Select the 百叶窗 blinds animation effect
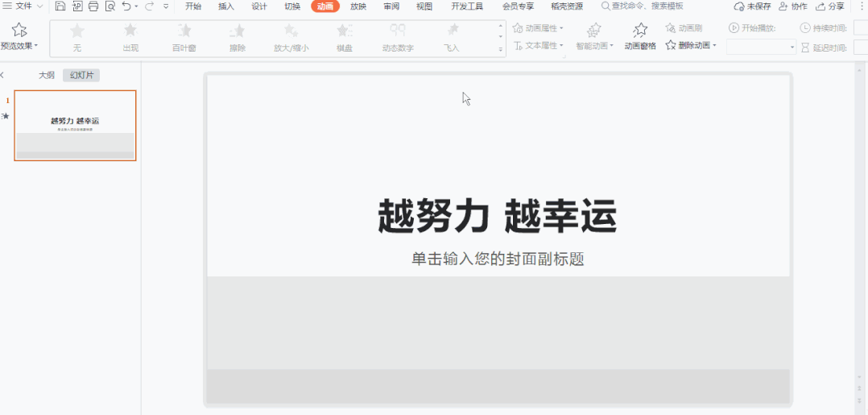This screenshot has height=415, width=868. click(x=184, y=37)
